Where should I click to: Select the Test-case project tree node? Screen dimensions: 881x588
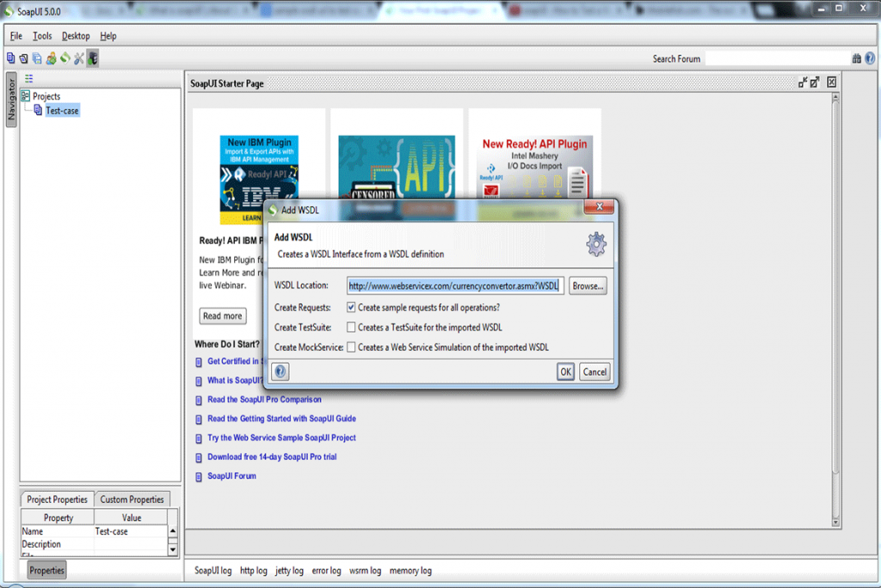tap(62, 111)
